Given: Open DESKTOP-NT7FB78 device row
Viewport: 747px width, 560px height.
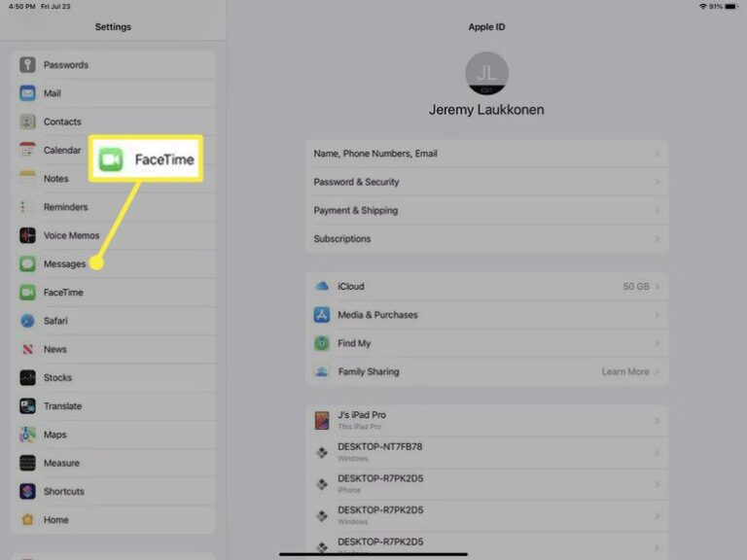Looking at the screenshot, I should (x=486, y=452).
